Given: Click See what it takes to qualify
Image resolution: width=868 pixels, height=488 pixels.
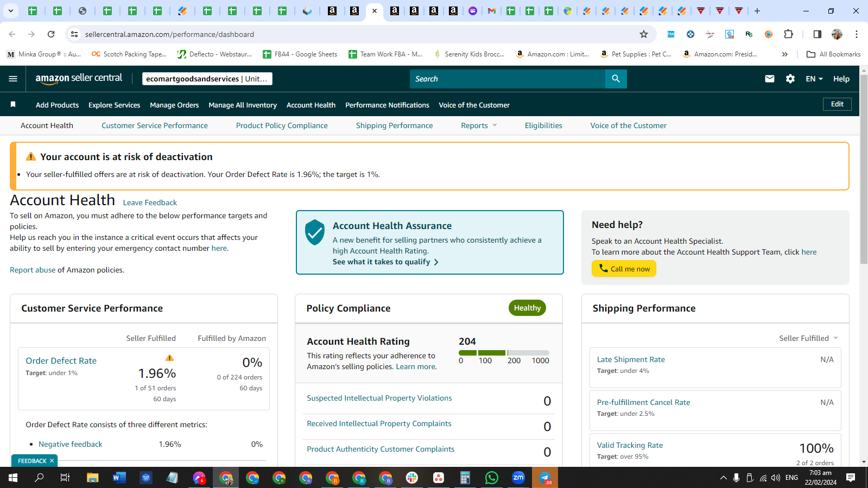Looking at the screenshot, I should coord(385,262).
